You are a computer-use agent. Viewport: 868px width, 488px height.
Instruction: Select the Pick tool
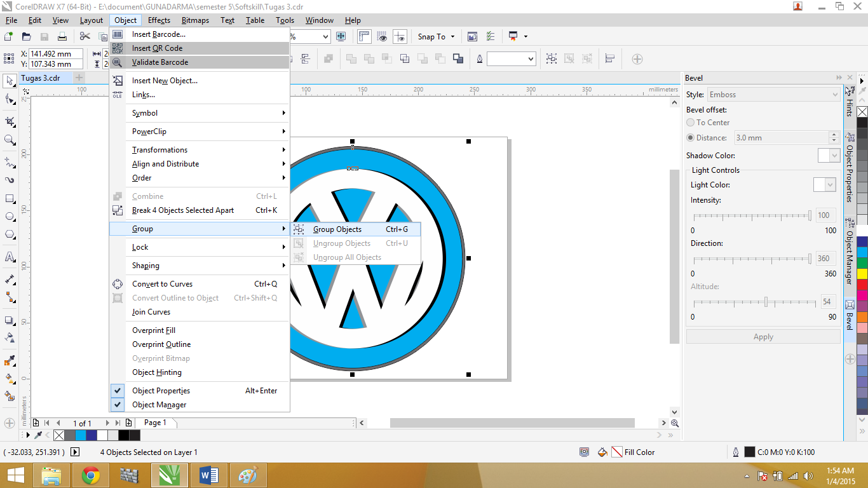pyautogui.click(x=9, y=81)
